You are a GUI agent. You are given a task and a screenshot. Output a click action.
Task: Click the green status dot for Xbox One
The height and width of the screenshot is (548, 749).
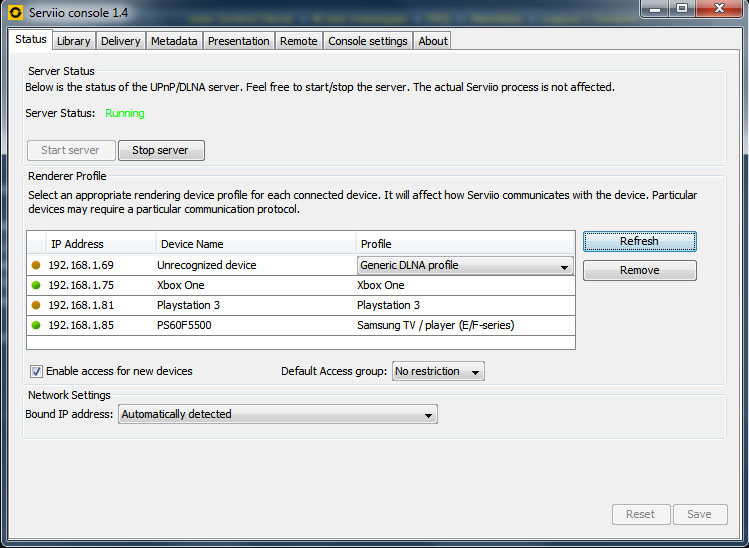[x=36, y=285]
